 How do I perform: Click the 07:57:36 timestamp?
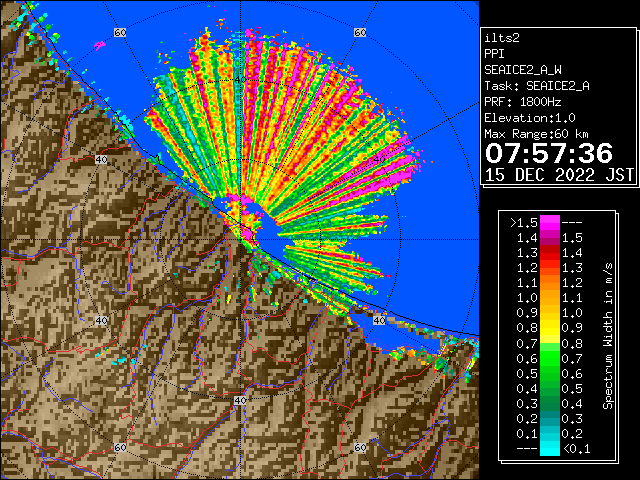549,153
